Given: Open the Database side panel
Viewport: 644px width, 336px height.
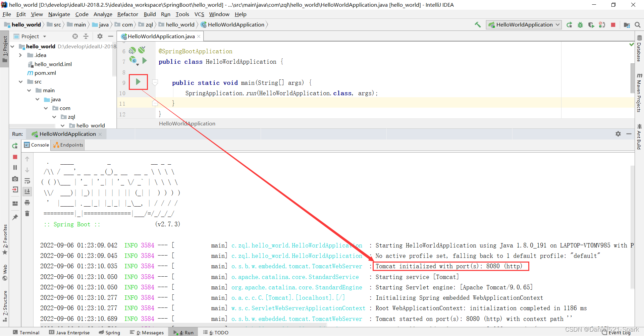Looking at the screenshot, I should [639, 48].
